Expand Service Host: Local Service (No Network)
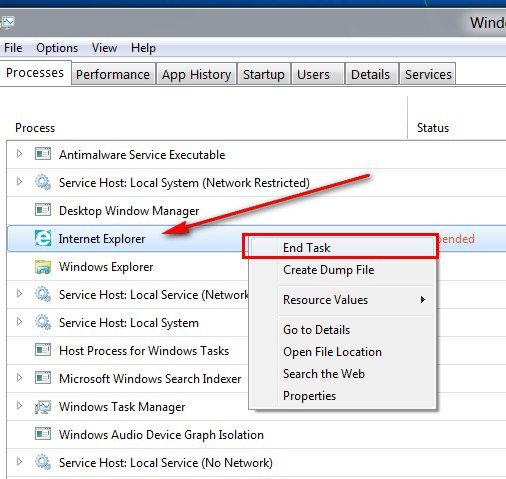Viewport: 506px width, 479px height. click(x=19, y=462)
